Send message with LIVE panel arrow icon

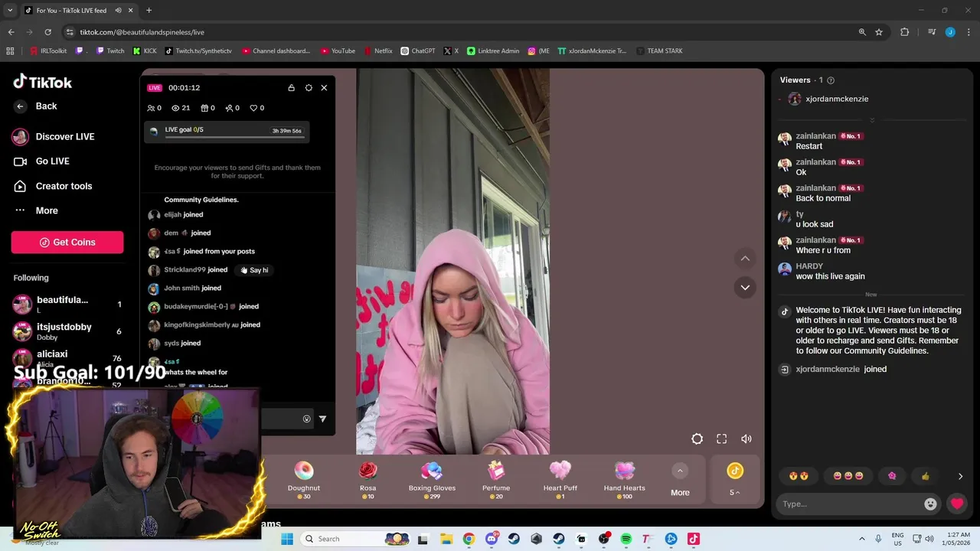coord(322,419)
